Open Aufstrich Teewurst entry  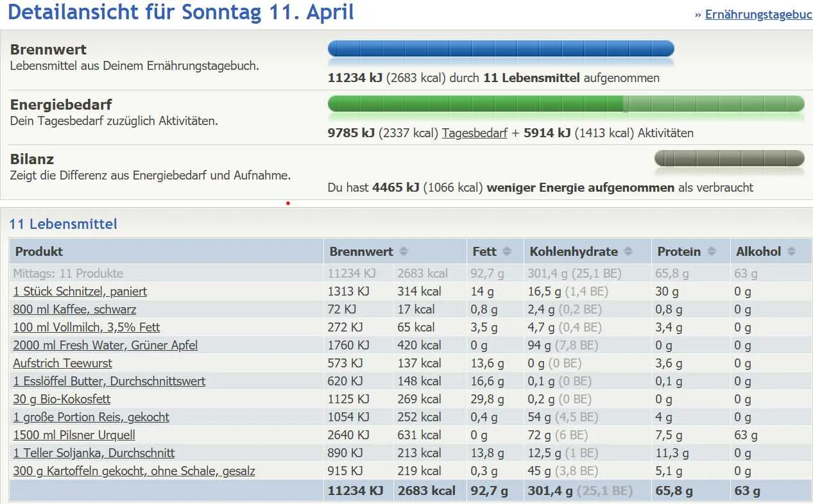(x=63, y=363)
